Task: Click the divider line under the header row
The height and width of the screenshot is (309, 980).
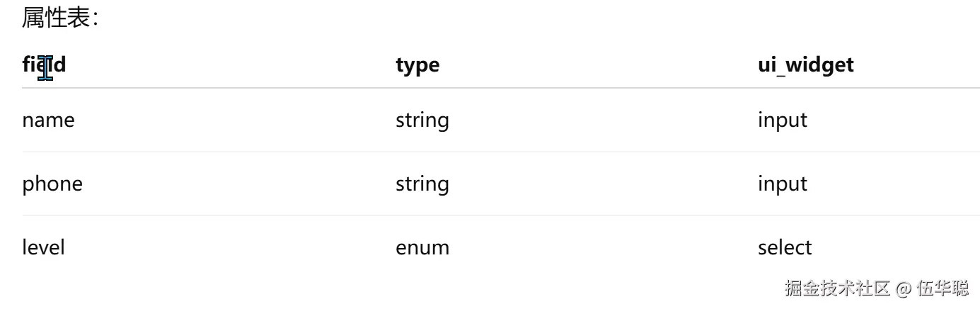Action: [x=495, y=89]
